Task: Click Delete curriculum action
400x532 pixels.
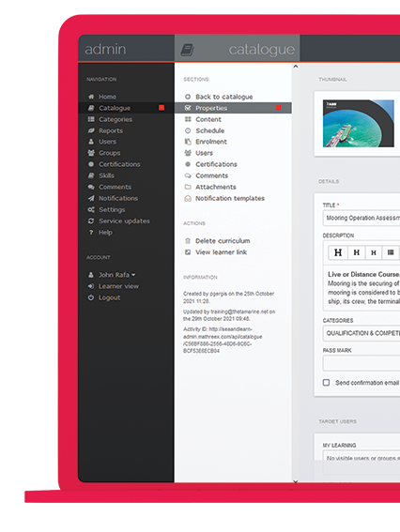Action: click(x=223, y=241)
